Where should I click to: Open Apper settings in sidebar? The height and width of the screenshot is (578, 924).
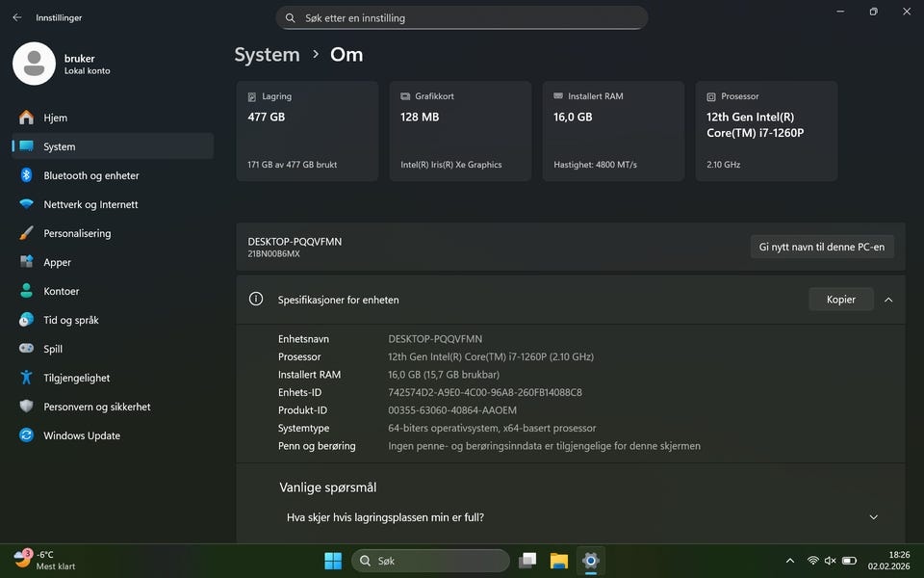click(113, 262)
